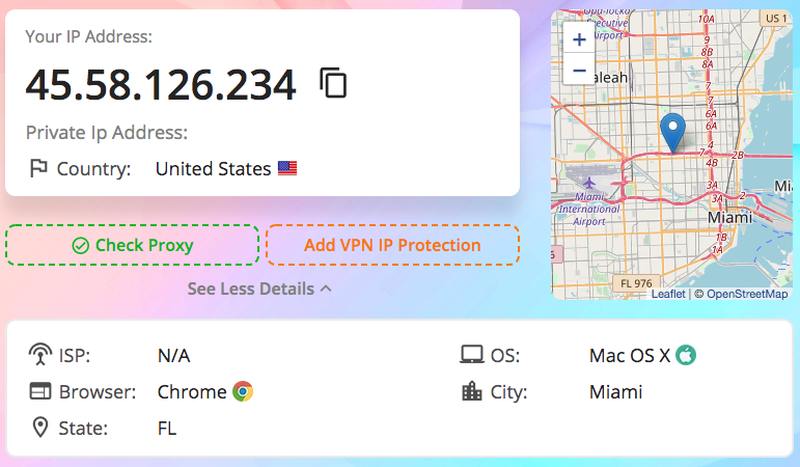Click the Mac OS X apple icon

click(x=686, y=355)
